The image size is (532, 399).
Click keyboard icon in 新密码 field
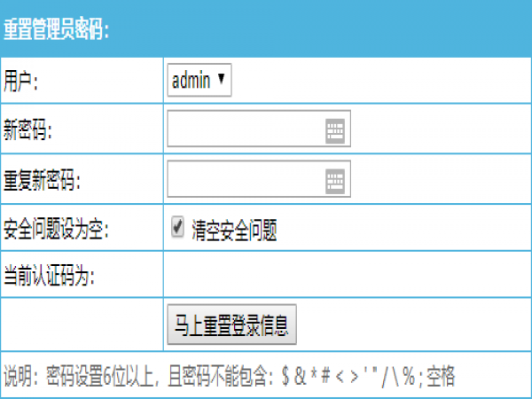coord(334,132)
